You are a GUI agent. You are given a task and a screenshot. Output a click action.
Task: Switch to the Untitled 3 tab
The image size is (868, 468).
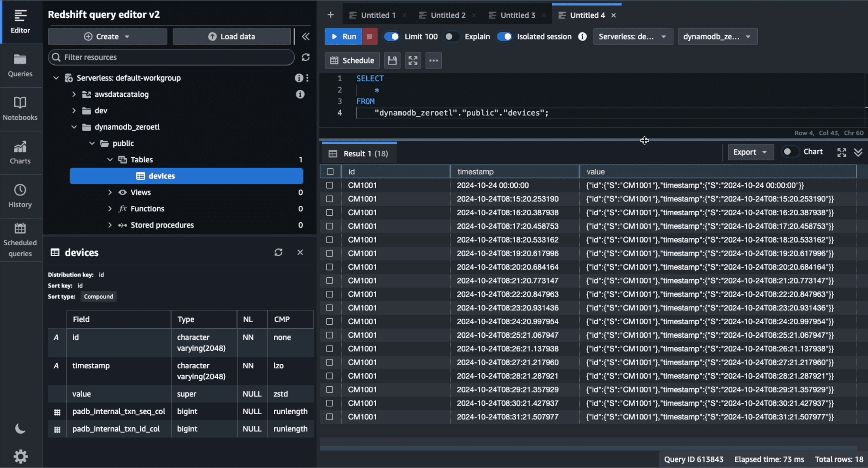click(x=517, y=15)
